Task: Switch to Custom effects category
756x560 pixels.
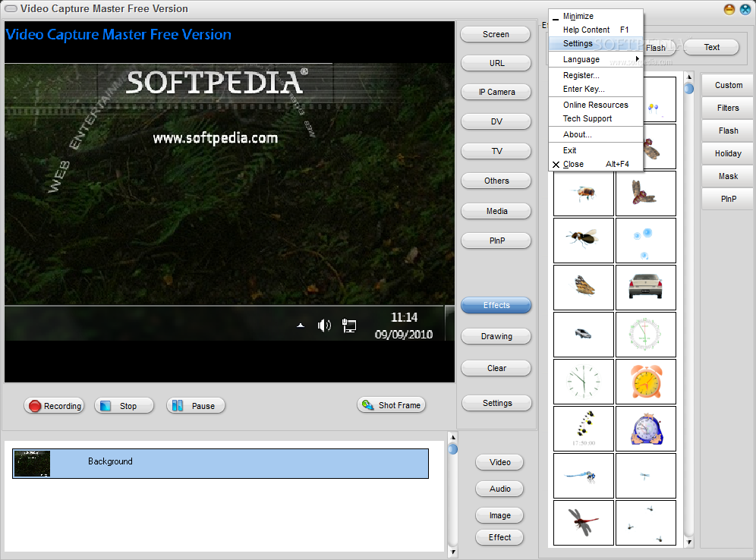Action: coord(728,85)
